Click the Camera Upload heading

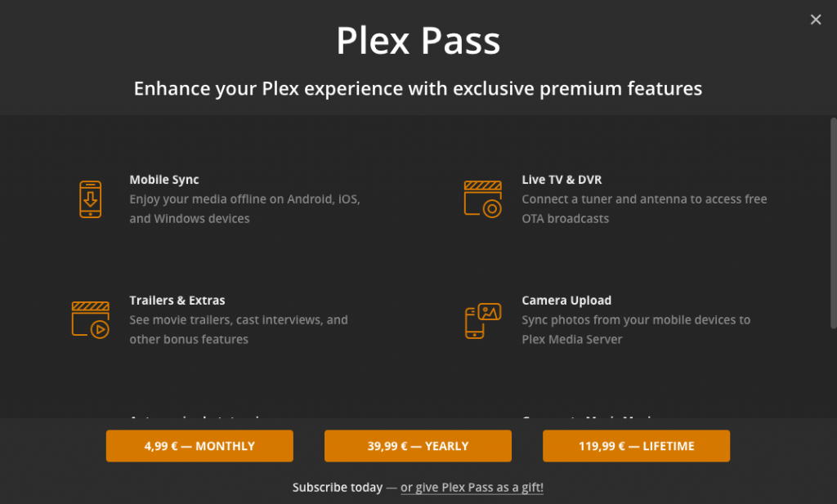pos(566,301)
